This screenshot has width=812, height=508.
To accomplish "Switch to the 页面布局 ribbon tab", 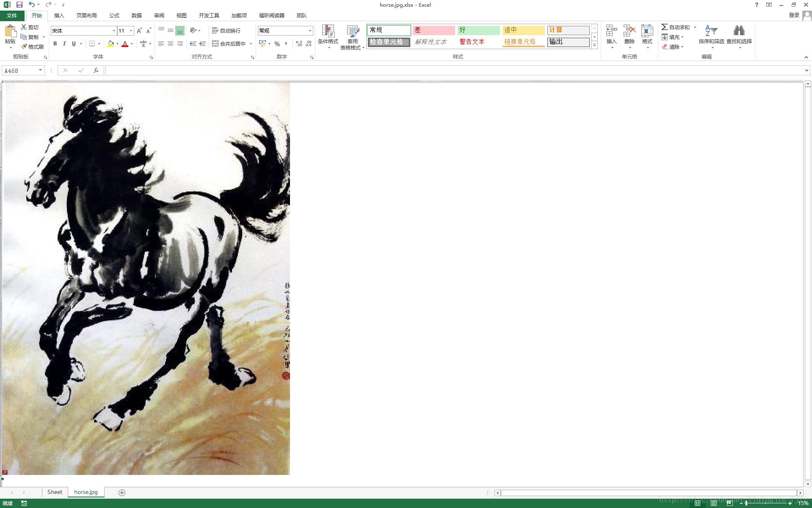I will coord(86,15).
